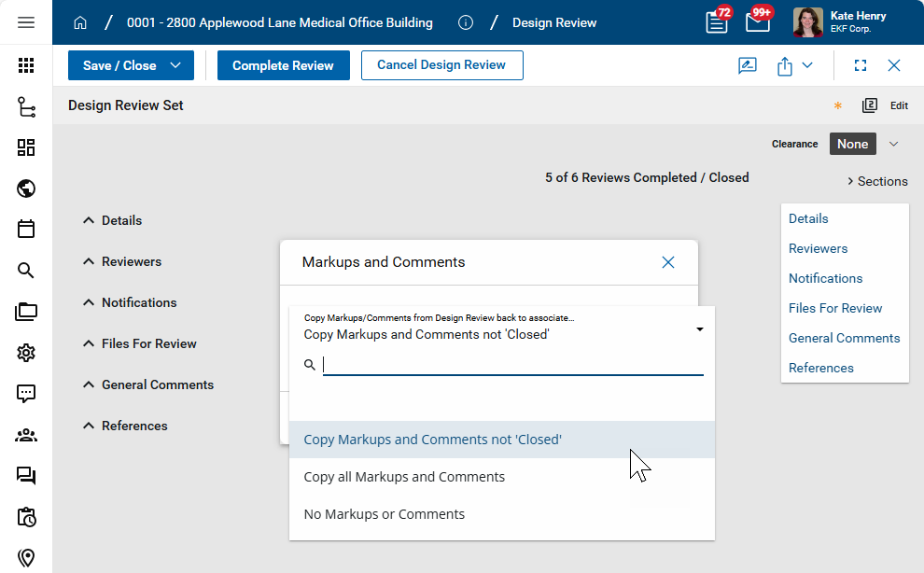Viewport: 924px width, 573px height.
Task: Expand the Clearance dropdown chevron
Action: pos(893,144)
